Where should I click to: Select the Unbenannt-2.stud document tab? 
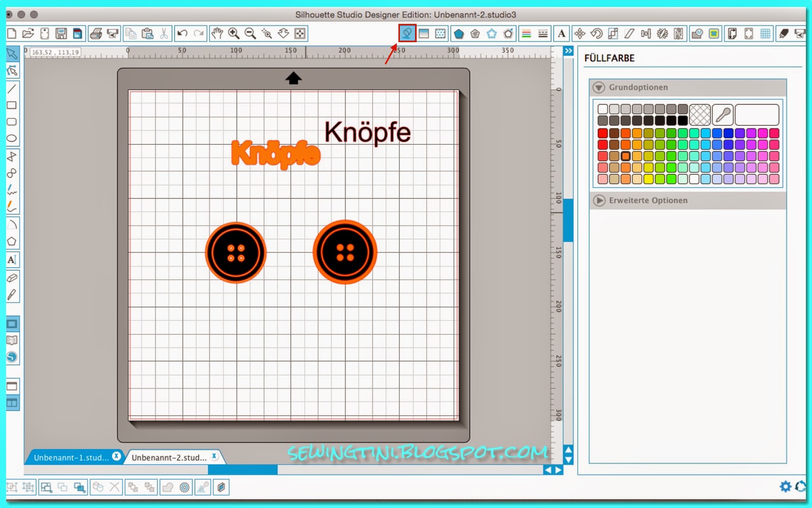170,457
